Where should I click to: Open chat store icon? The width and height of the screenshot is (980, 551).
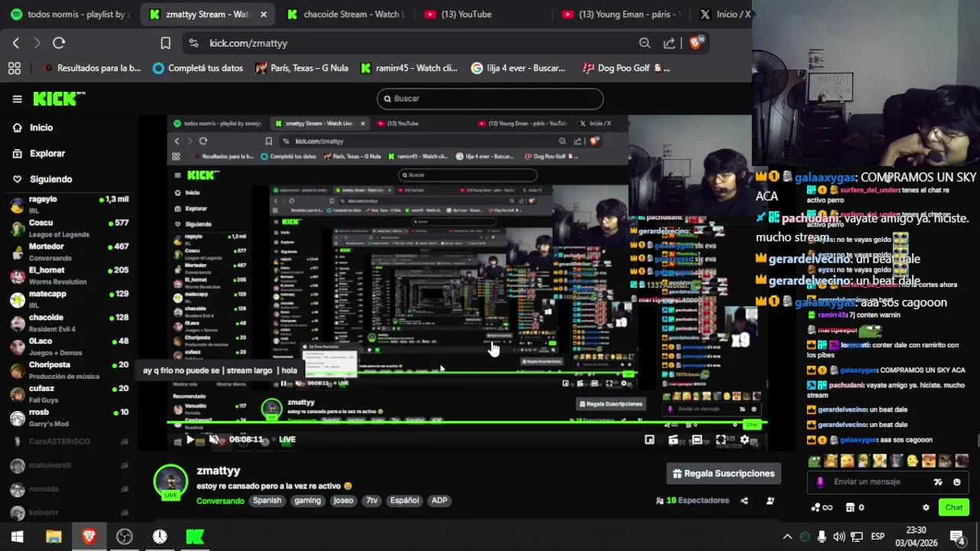[x=850, y=507]
